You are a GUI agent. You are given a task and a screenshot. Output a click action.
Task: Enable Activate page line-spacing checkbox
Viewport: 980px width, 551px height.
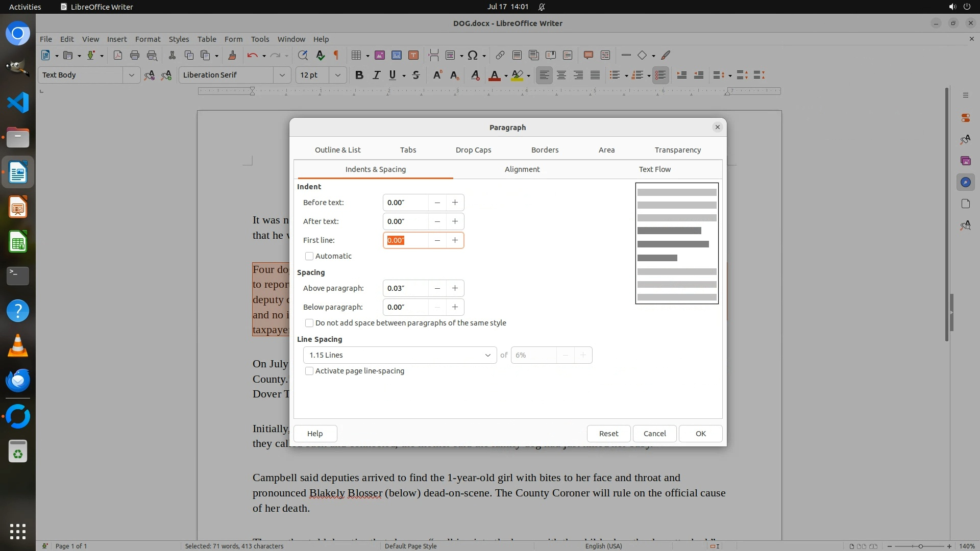[x=309, y=371]
